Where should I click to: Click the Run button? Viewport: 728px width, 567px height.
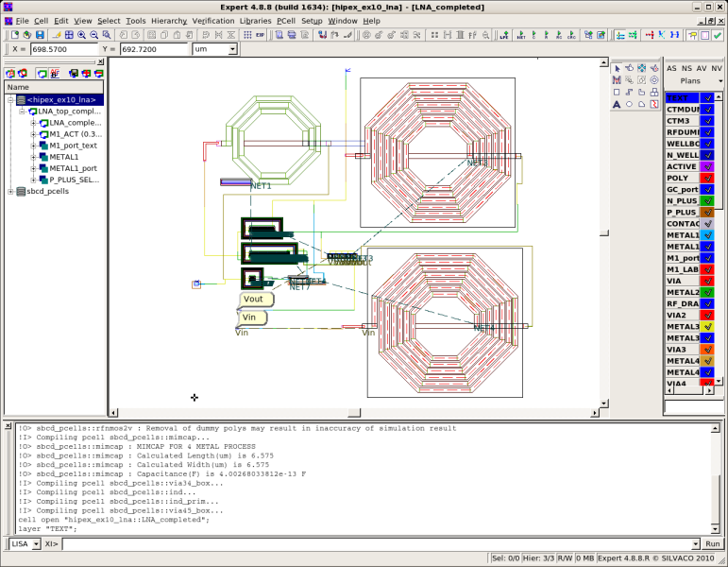pos(711,543)
